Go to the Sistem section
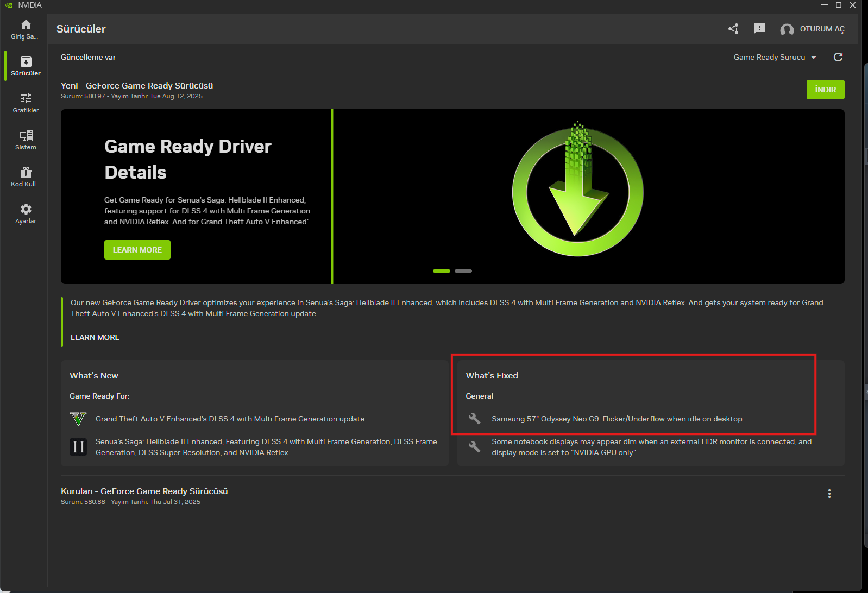The width and height of the screenshot is (868, 593). point(26,140)
